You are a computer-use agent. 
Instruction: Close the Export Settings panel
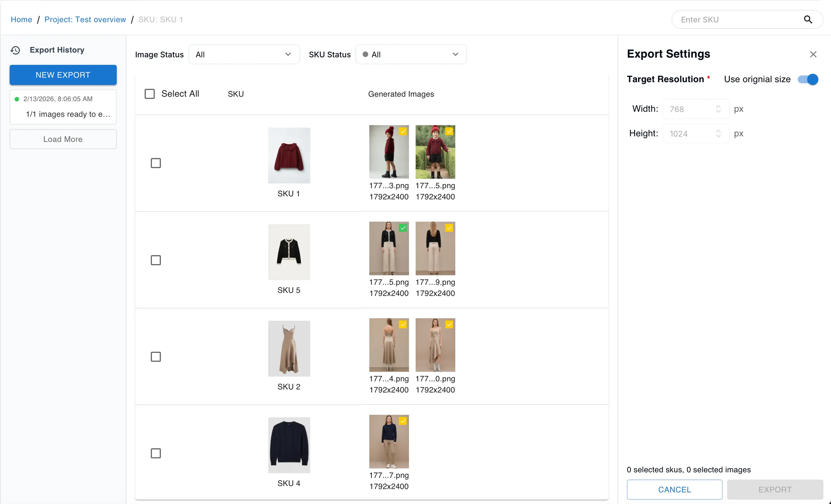(813, 54)
